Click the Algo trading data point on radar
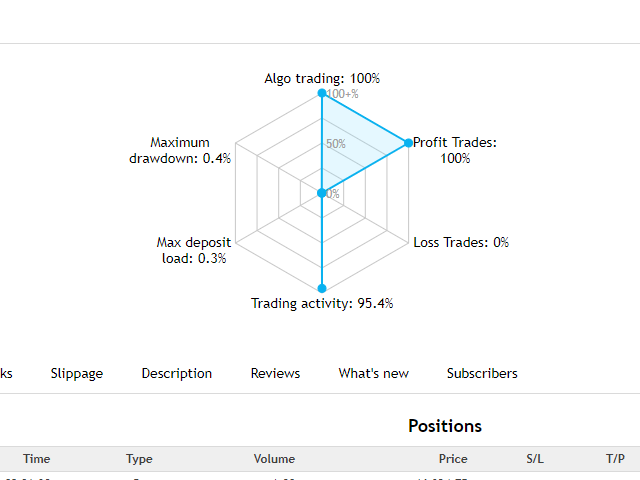The width and height of the screenshot is (640, 480). [322, 94]
